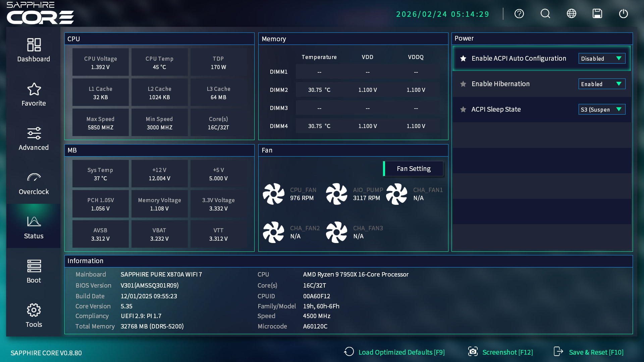Switch to the Boot section
This screenshot has height=362, width=644.
click(x=34, y=271)
